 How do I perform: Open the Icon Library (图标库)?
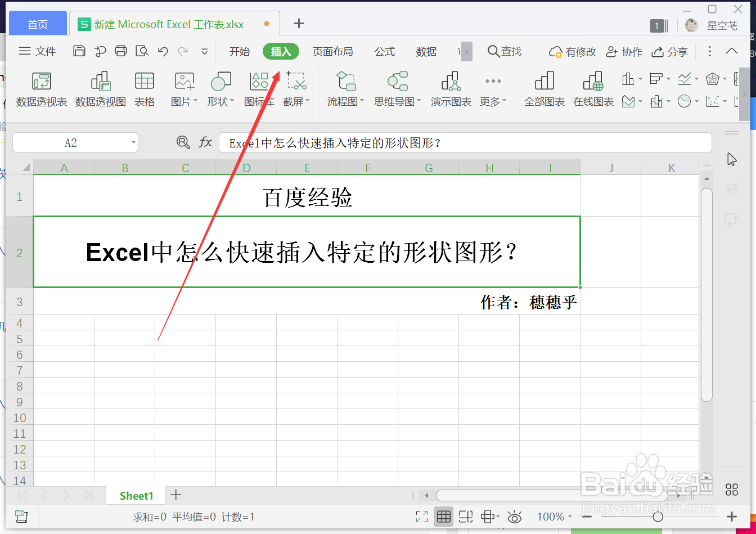point(259,89)
